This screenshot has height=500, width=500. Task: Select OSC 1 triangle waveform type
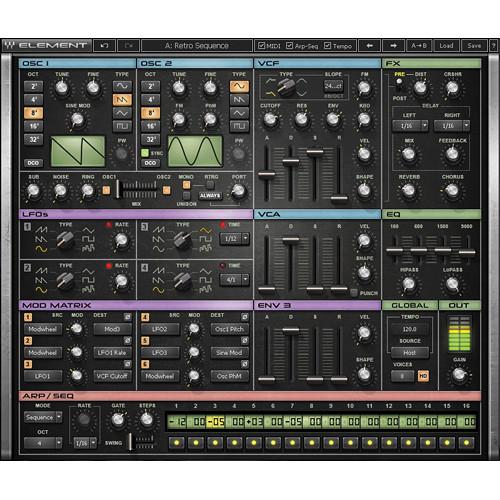pos(122,113)
